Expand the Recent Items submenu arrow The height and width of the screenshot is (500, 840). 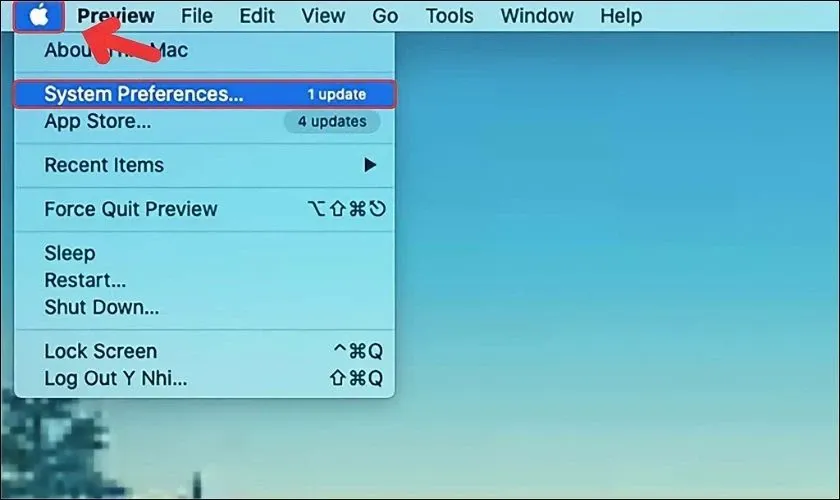point(370,165)
